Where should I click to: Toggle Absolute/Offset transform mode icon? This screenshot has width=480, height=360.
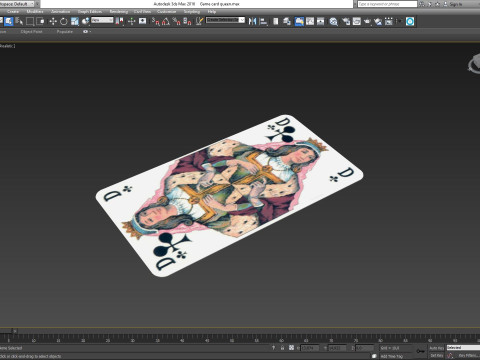point(291,348)
